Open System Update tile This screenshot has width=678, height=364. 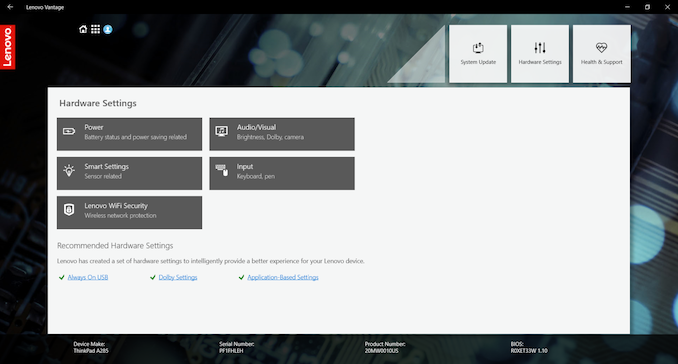[x=478, y=54]
